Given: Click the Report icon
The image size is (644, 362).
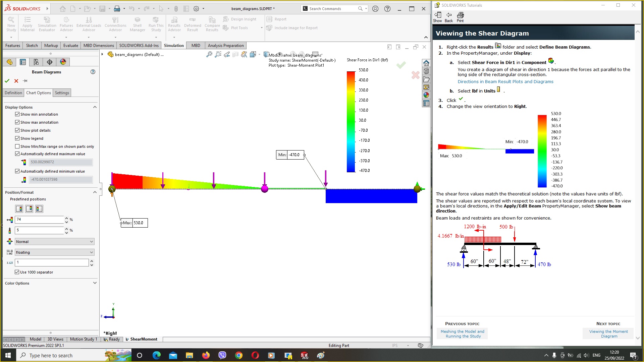Looking at the screenshot, I should [x=276, y=19].
